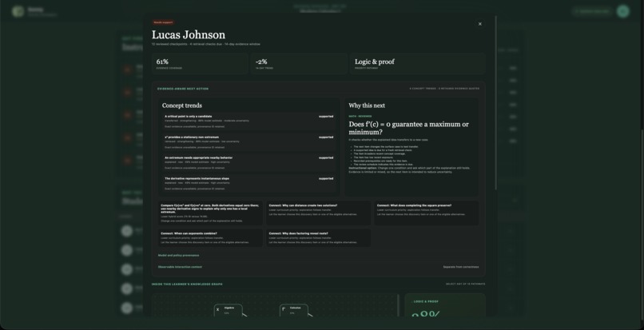The height and width of the screenshot is (330, 644).
Task: Click the user avatar in background header
Action: [623, 11]
